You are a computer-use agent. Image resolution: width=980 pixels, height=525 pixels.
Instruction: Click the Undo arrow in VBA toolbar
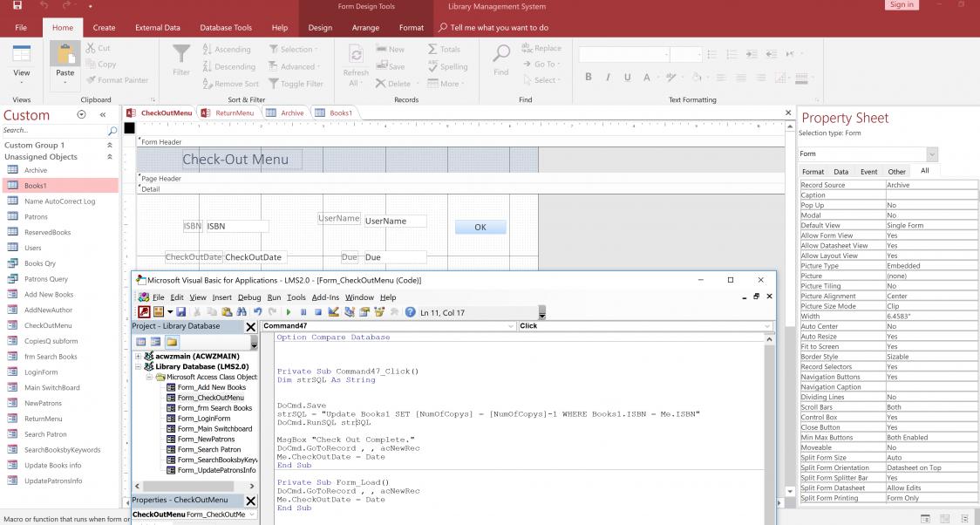tap(257, 312)
